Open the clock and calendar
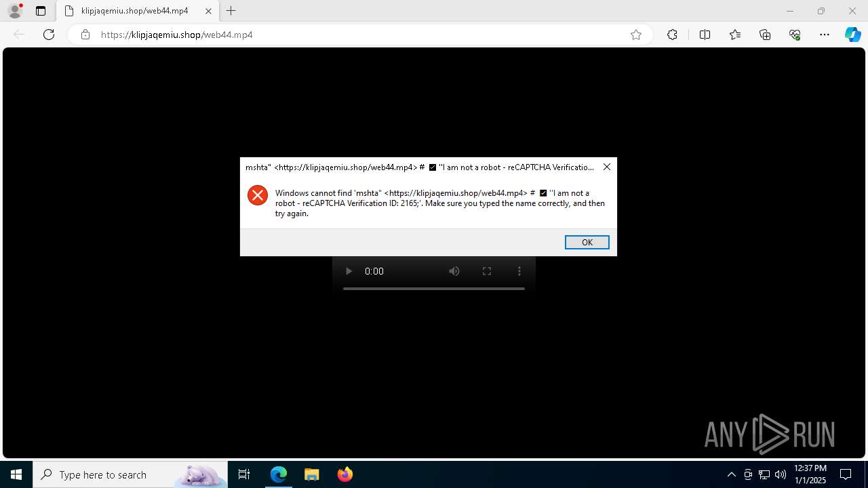Viewport: 868px width, 488px height. (x=810, y=474)
